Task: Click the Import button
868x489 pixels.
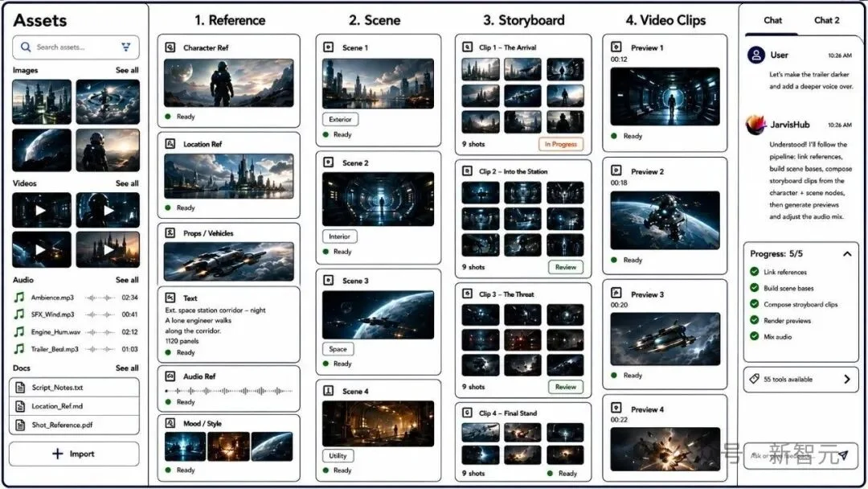Action: 74,454
